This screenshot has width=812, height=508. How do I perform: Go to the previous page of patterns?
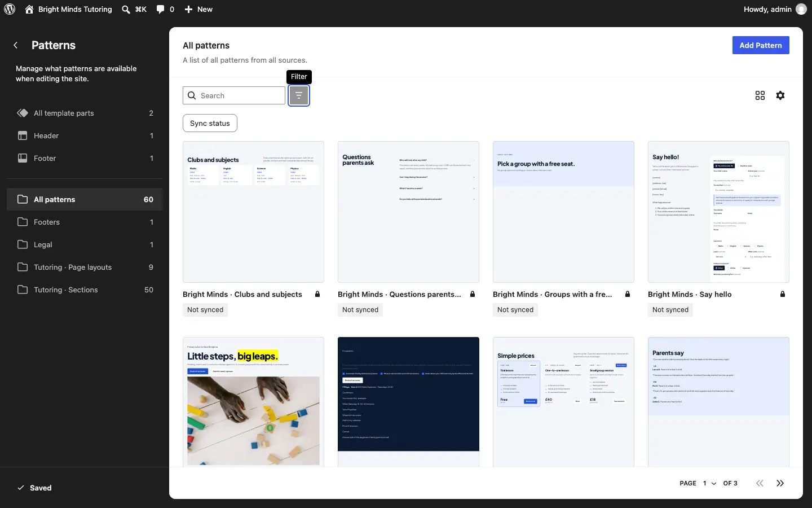(760, 483)
